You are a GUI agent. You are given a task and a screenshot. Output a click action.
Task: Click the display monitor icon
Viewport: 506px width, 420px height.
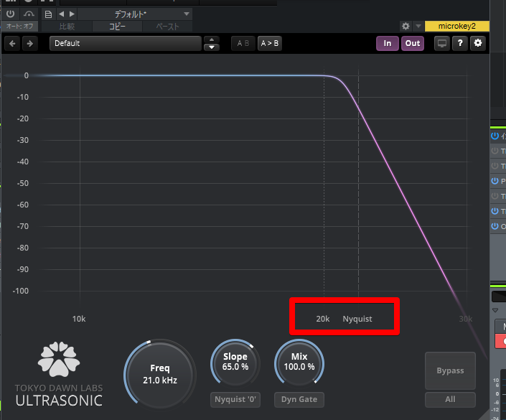tap(442, 43)
